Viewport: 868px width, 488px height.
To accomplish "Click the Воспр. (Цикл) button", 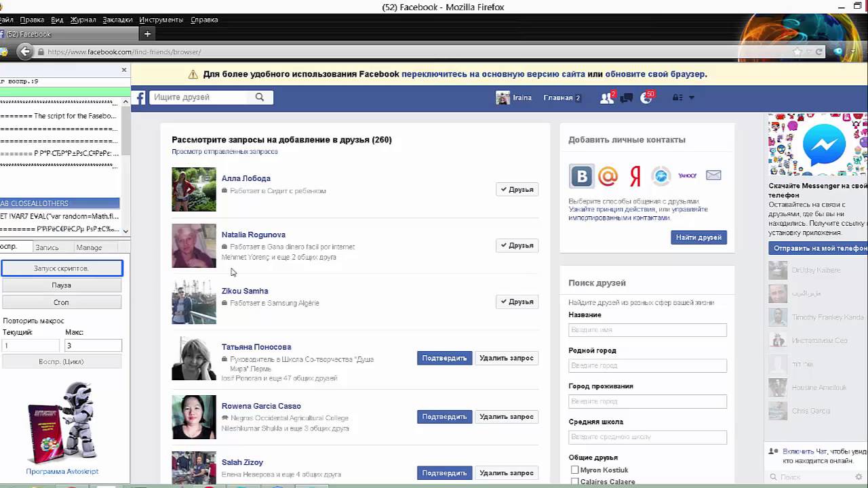I will click(x=61, y=361).
